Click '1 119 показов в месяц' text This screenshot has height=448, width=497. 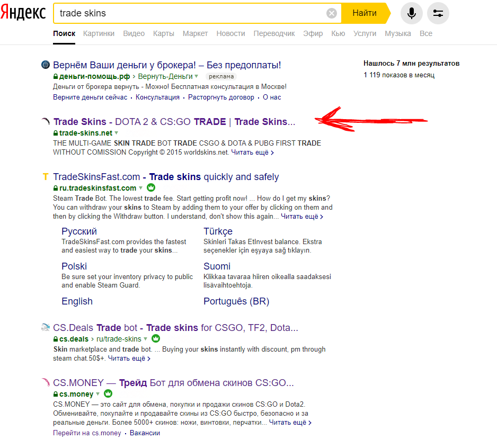point(399,75)
